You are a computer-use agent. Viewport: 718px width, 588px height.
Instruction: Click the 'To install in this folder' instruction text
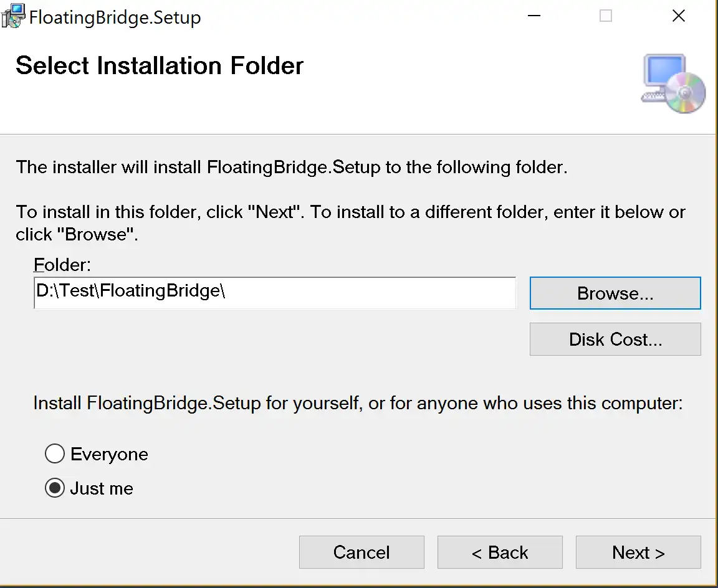tap(106, 212)
